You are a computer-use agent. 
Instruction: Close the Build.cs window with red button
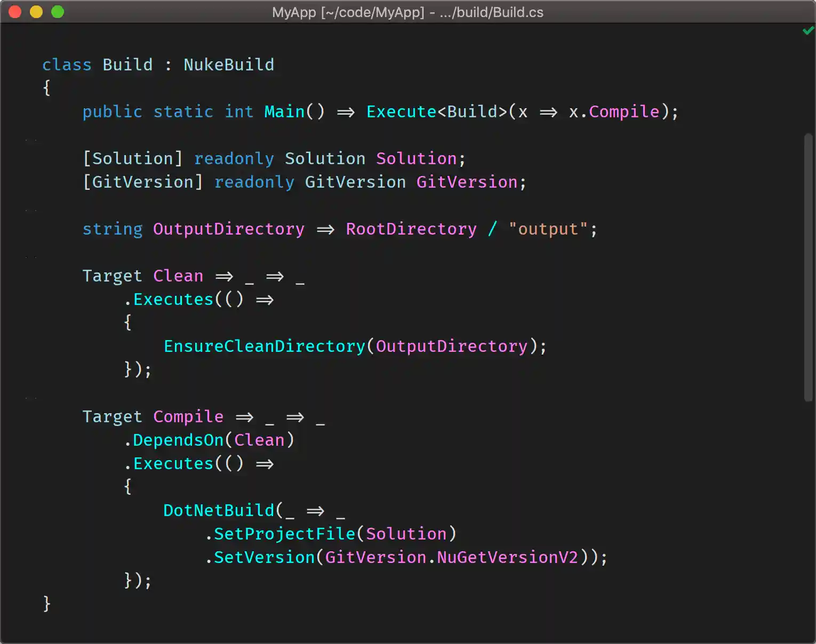tap(15, 12)
